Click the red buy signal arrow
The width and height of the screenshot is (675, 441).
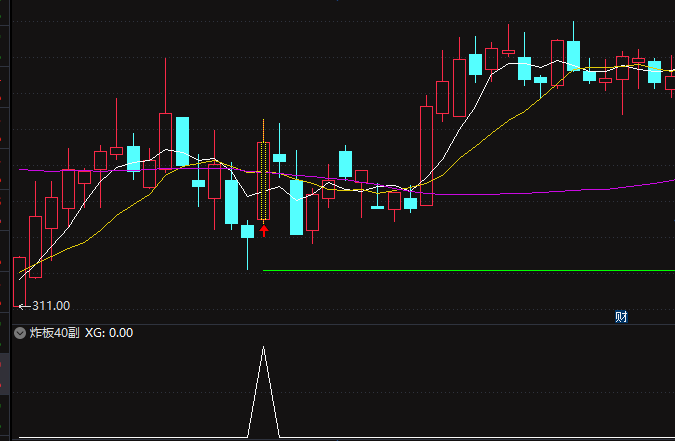[264, 230]
